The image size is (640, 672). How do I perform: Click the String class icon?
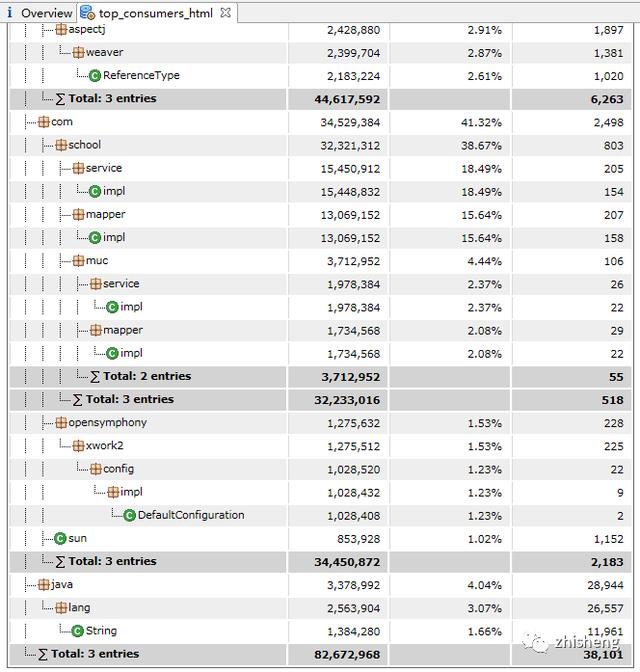[77, 631]
